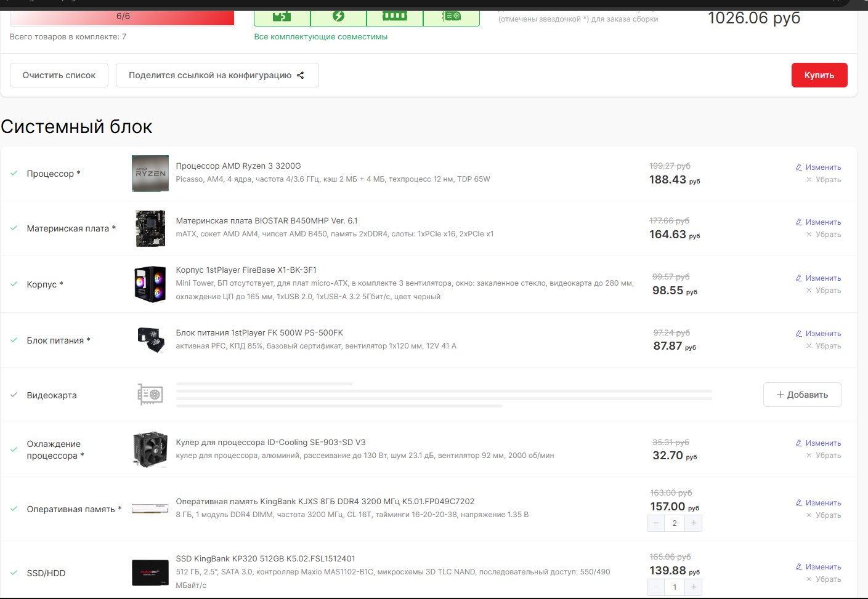Change the motherboard via Изменить
868x599 pixels.
[x=818, y=222]
